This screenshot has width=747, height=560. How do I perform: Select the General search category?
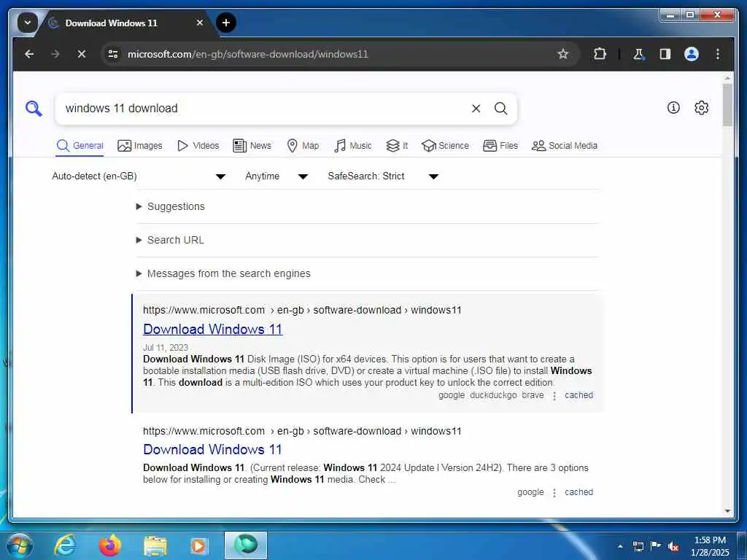pyautogui.click(x=80, y=146)
